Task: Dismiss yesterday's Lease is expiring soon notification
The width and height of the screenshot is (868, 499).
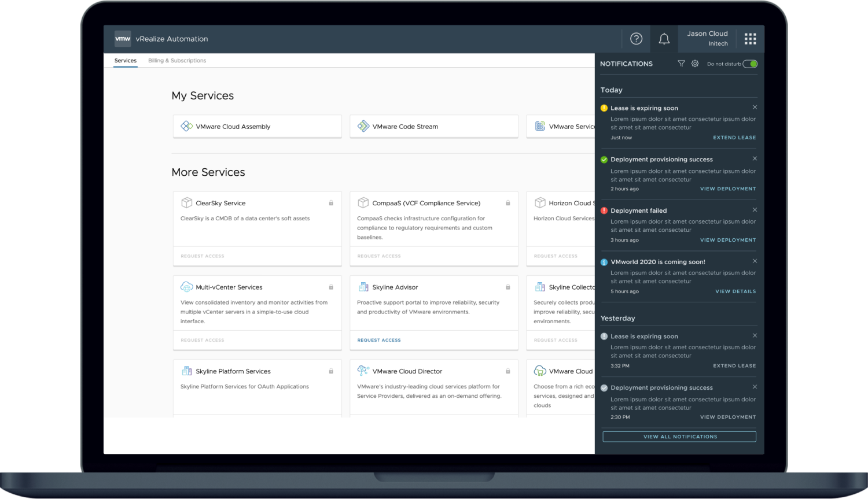Action: click(x=755, y=336)
